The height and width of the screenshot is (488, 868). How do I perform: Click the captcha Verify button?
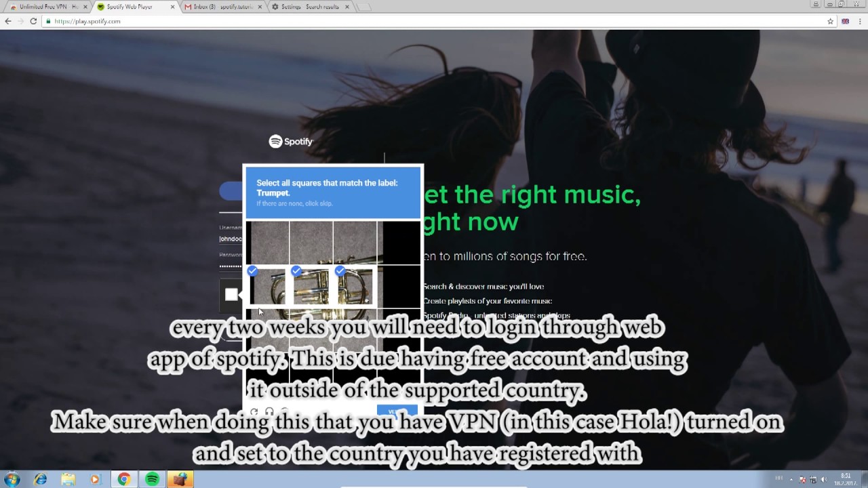397,411
